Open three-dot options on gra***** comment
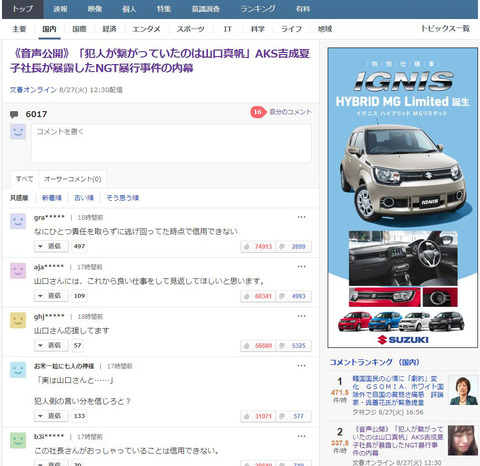The image size is (480, 466). tap(302, 217)
